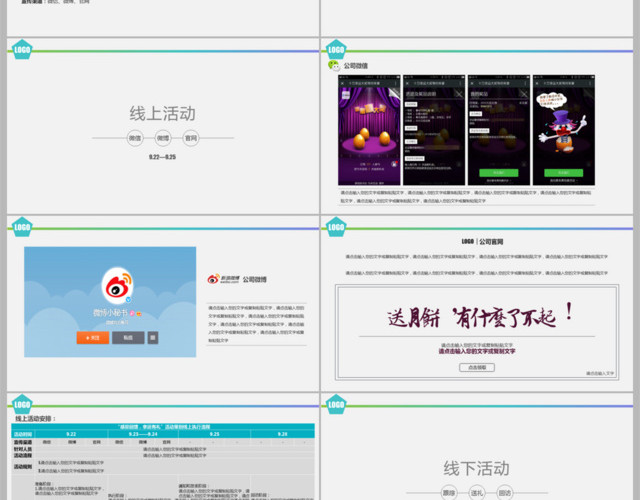Click the date text 9.22—9.25
This screenshot has height=500, width=640.
point(162,157)
